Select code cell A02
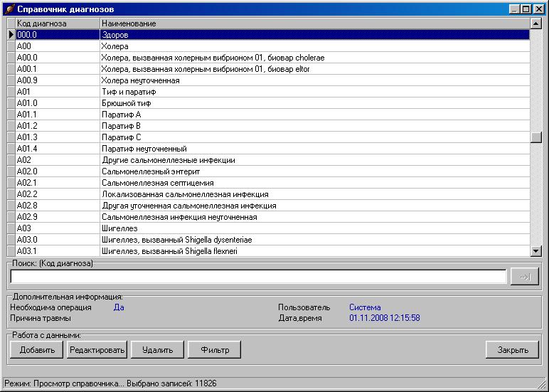 click(x=58, y=160)
